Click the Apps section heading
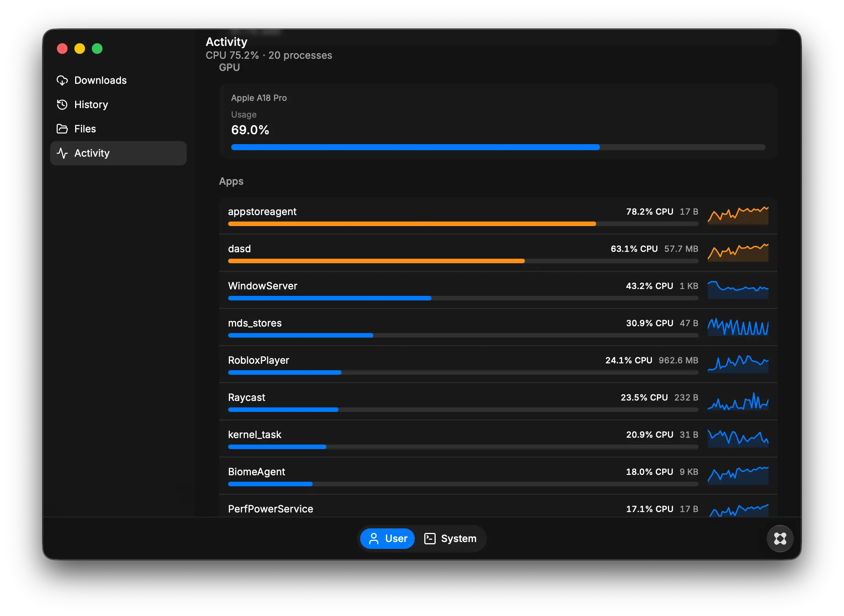The width and height of the screenshot is (844, 616). (231, 181)
